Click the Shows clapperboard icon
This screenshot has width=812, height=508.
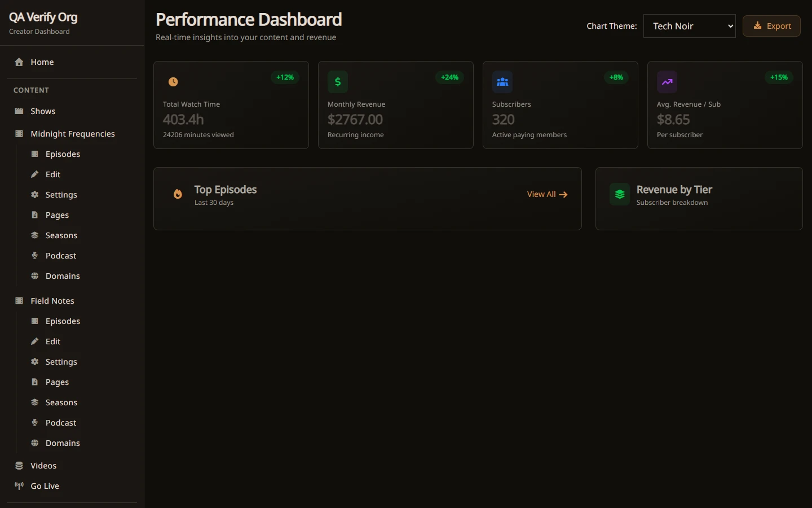[x=19, y=111]
